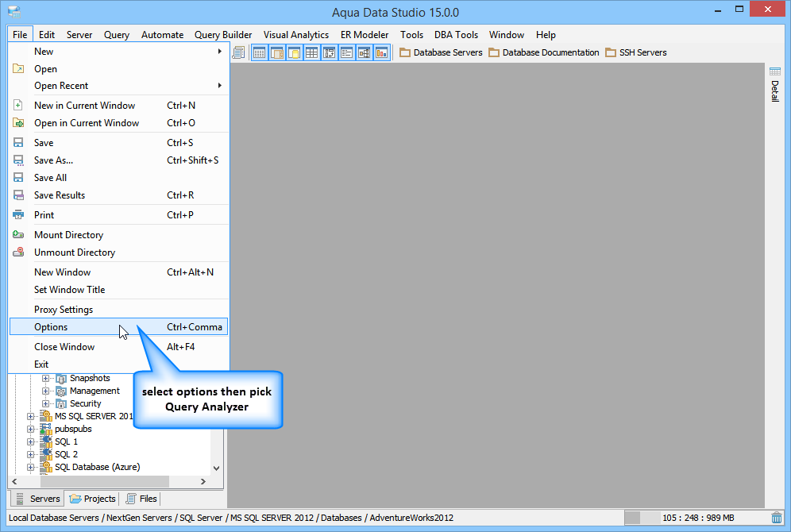Screen dimensions: 791x532
Task: Open the Automate menu
Action: (163, 35)
